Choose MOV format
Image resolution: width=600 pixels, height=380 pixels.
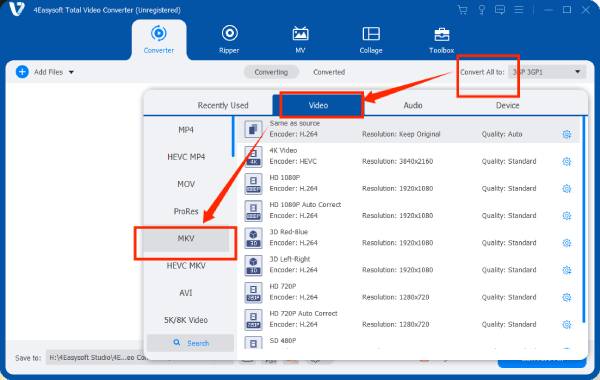pos(186,184)
